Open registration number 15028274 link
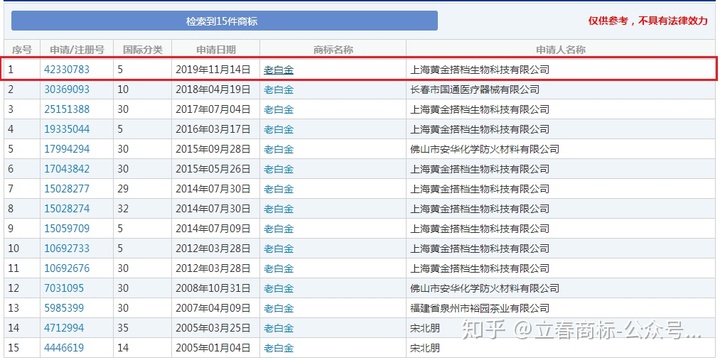Image resolution: width=720 pixels, height=360 pixels. pos(67,209)
